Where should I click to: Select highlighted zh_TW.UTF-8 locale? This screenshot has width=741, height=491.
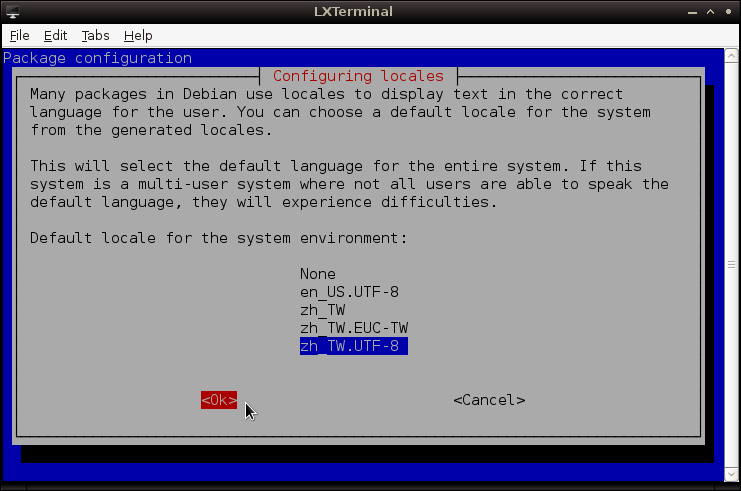click(x=354, y=346)
